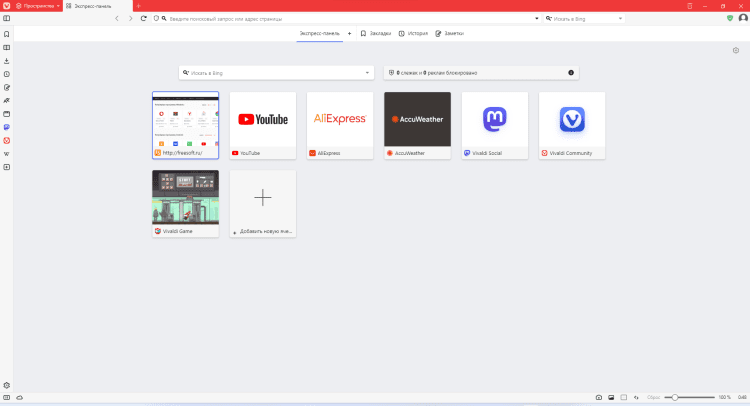Open the user profile avatar

point(743,18)
